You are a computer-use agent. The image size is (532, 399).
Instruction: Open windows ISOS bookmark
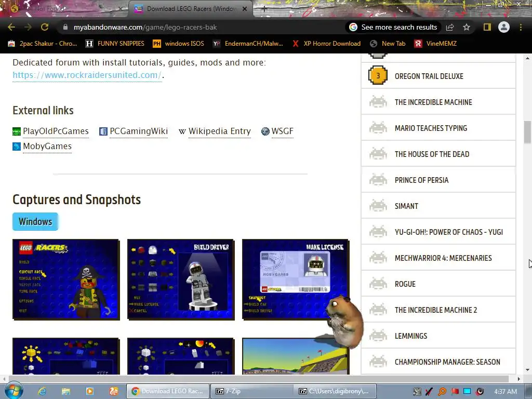point(179,44)
